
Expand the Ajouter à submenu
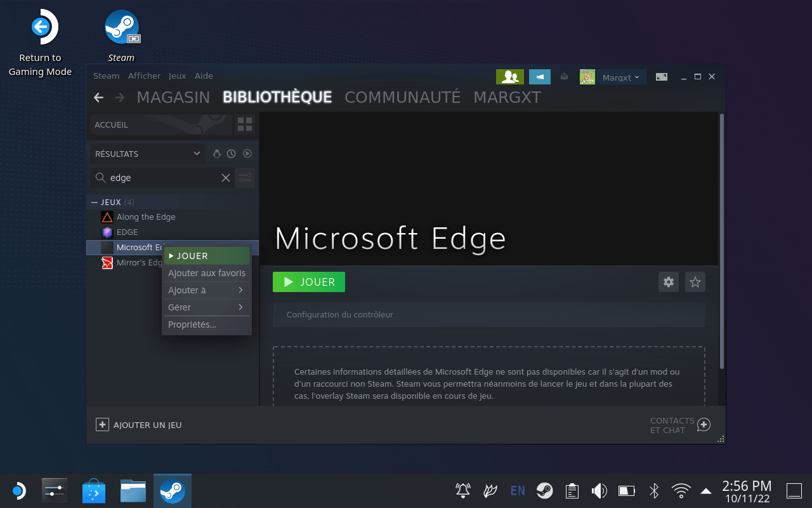point(207,290)
